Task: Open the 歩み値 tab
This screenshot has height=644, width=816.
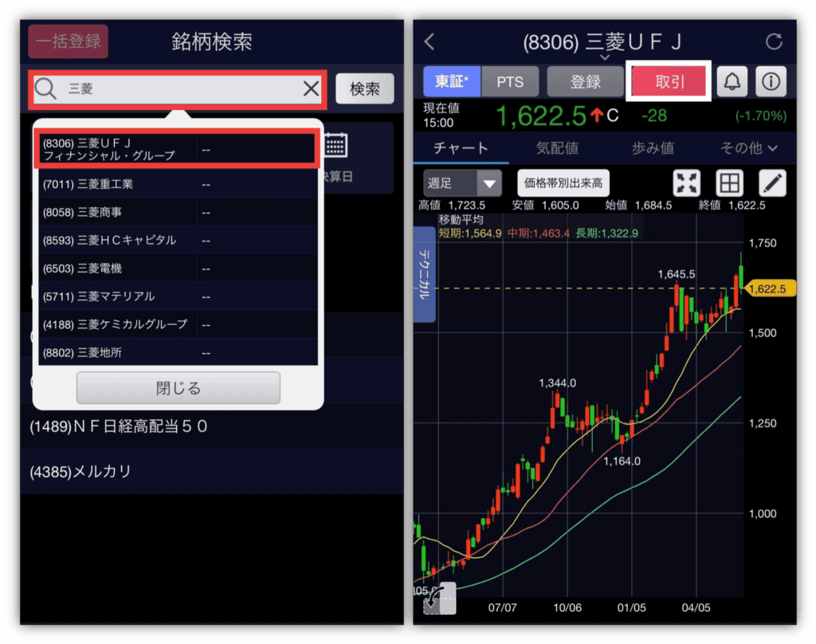Action: [x=653, y=147]
